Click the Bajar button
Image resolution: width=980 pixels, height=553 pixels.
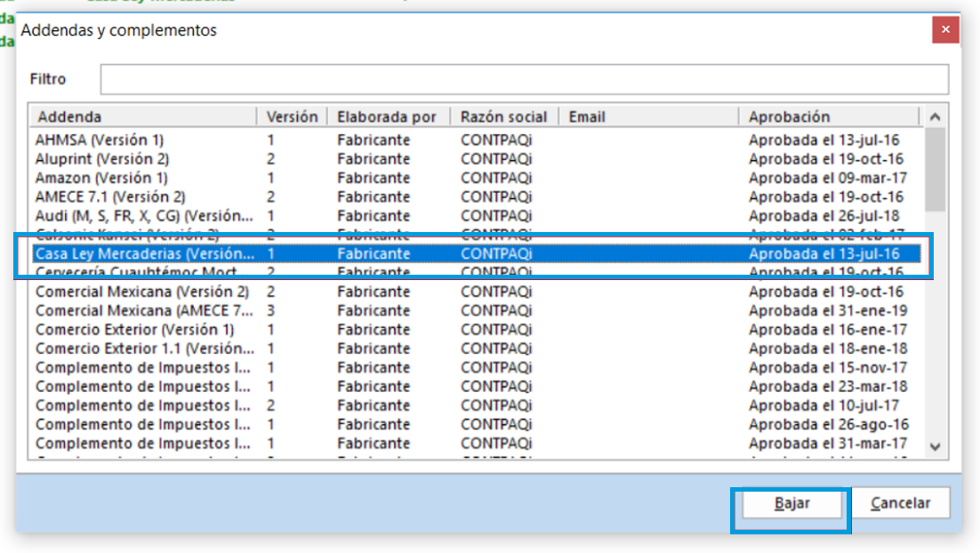coord(791,503)
